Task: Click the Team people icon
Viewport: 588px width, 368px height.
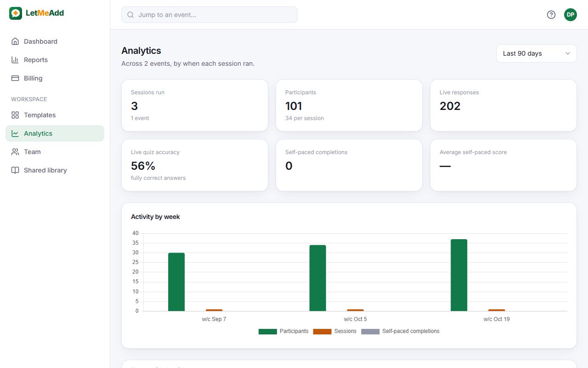Action: pos(15,152)
